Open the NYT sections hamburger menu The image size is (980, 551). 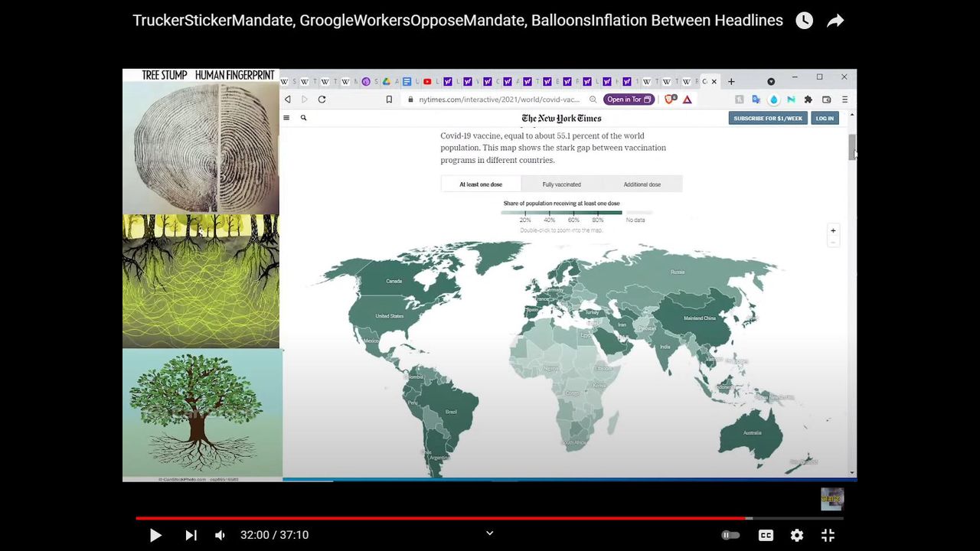point(286,118)
